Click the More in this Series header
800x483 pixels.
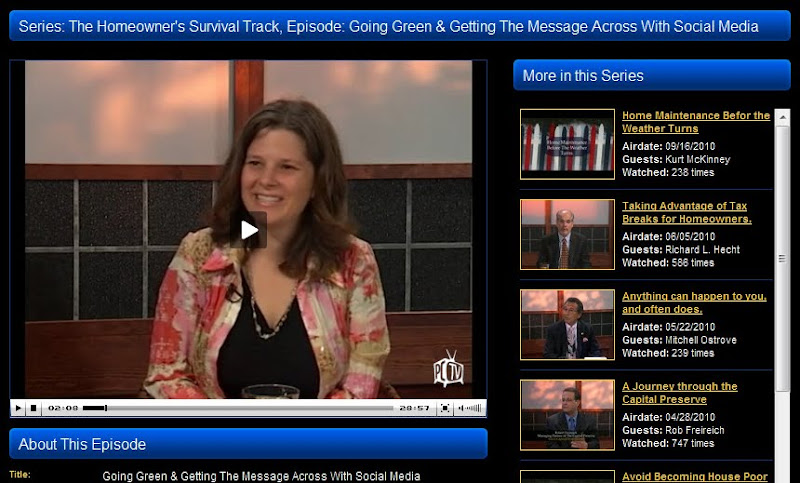(x=652, y=75)
